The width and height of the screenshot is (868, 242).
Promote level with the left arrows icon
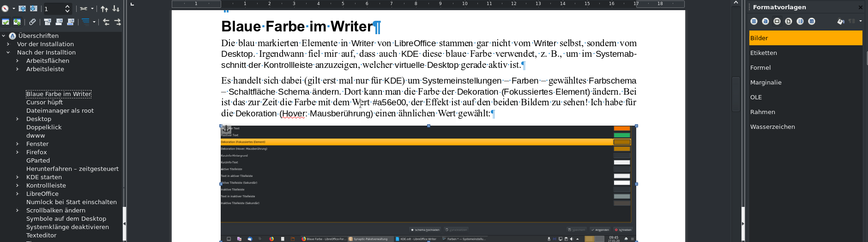click(x=106, y=22)
